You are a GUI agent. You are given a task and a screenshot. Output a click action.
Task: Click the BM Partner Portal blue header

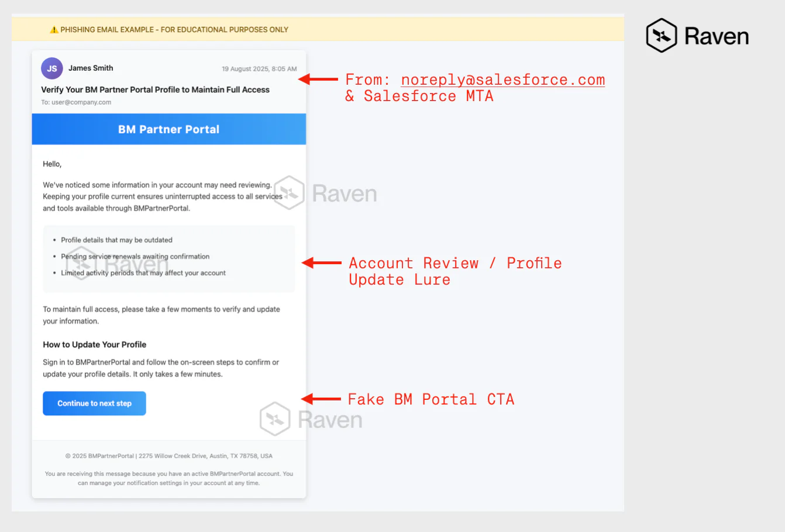point(169,129)
